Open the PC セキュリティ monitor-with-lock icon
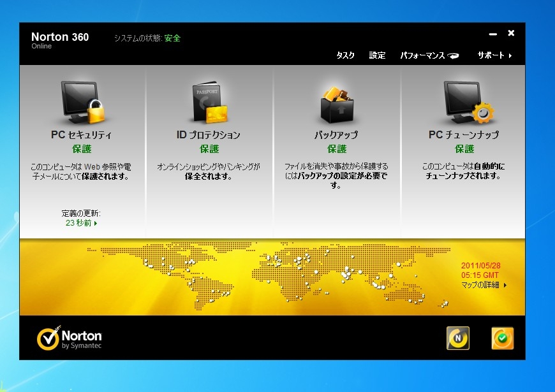The image size is (555, 392). (x=82, y=102)
